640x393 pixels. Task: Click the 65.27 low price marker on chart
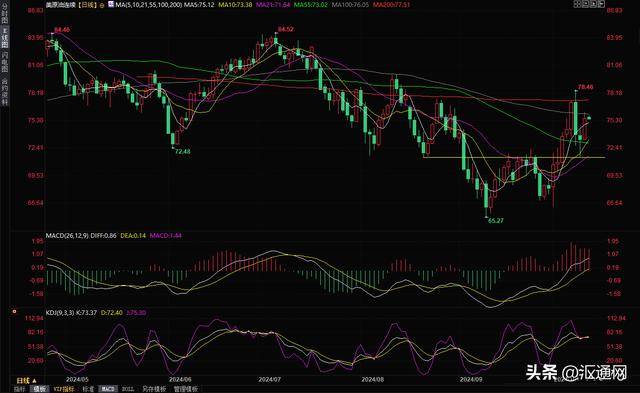pyautogui.click(x=496, y=220)
